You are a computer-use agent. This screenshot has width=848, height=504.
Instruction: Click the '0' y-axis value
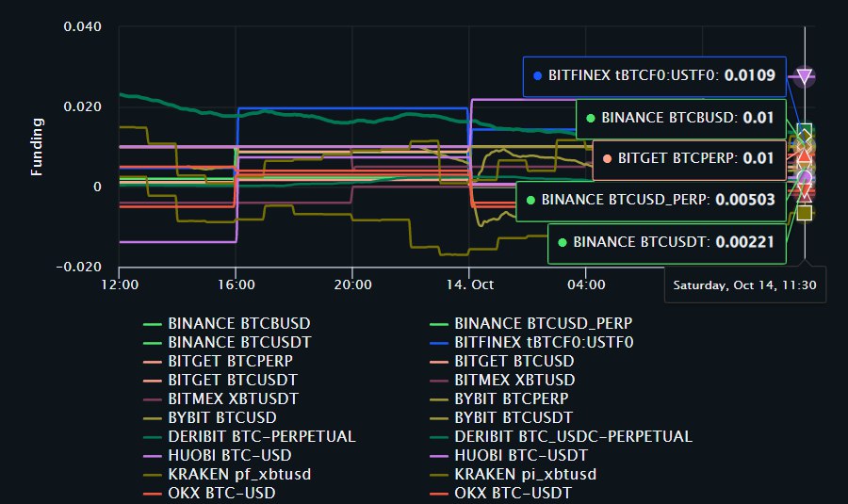tap(97, 187)
